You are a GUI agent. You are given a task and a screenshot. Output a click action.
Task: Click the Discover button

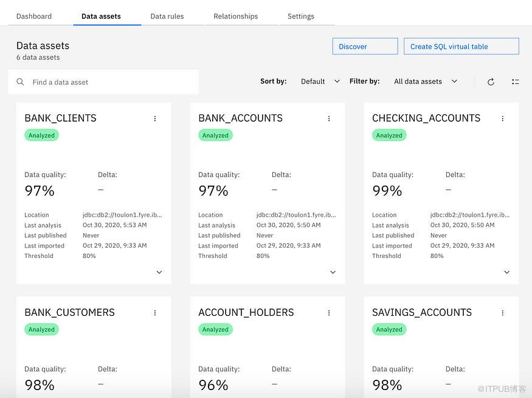point(365,46)
